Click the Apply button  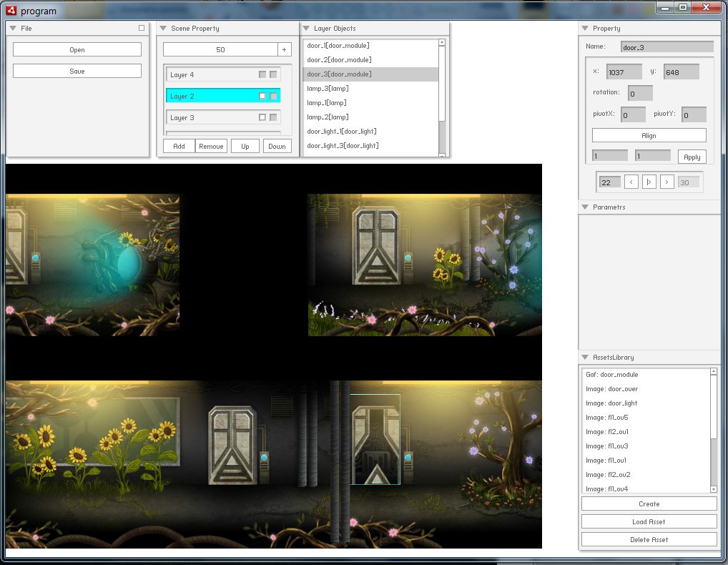click(692, 157)
